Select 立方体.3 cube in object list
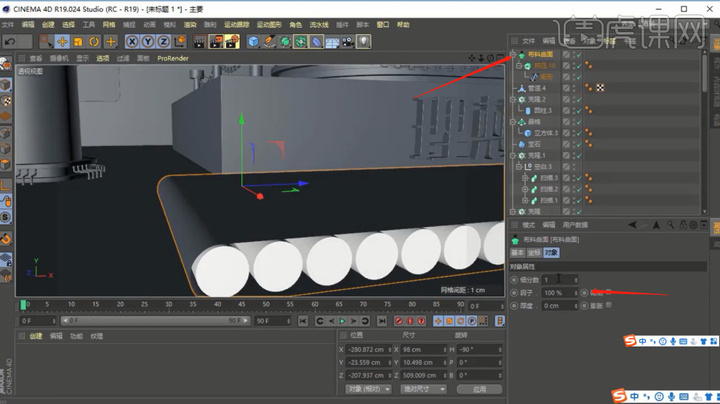The image size is (720, 404). (x=546, y=133)
